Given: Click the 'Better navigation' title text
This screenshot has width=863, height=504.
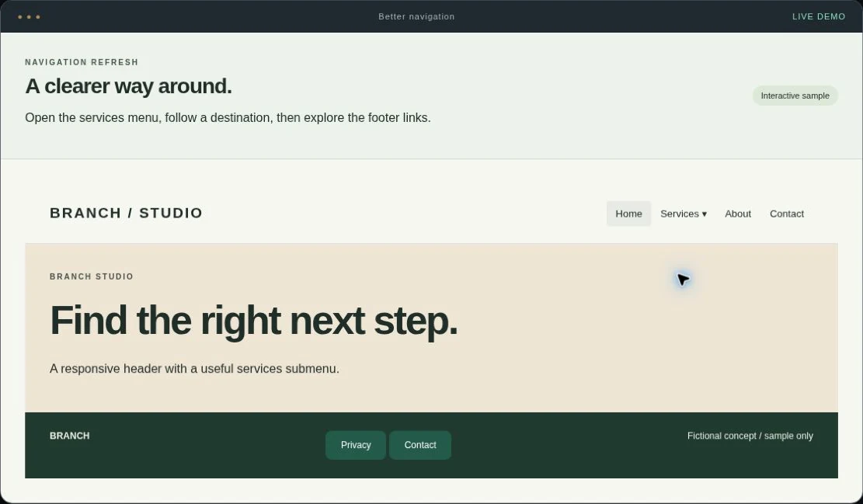Looking at the screenshot, I should coord(416,16).
